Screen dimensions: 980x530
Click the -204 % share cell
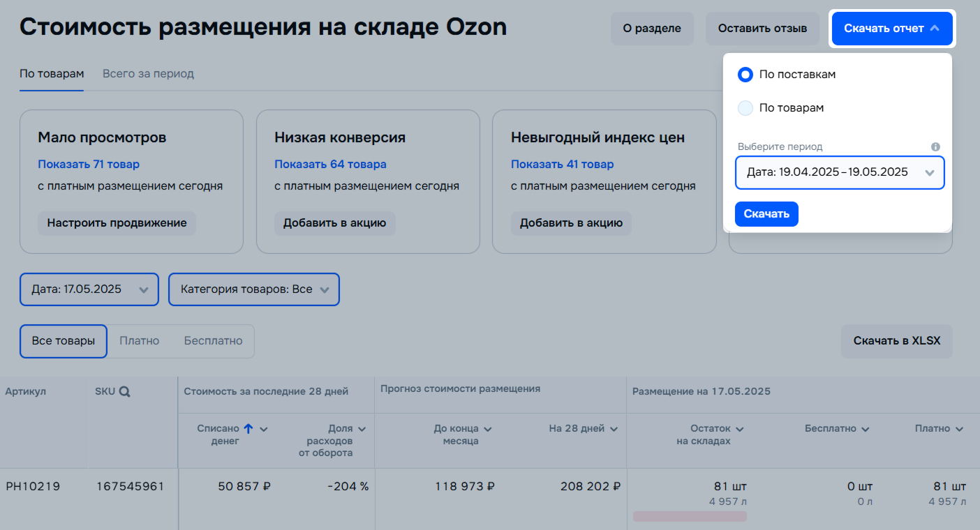point(348,487)
